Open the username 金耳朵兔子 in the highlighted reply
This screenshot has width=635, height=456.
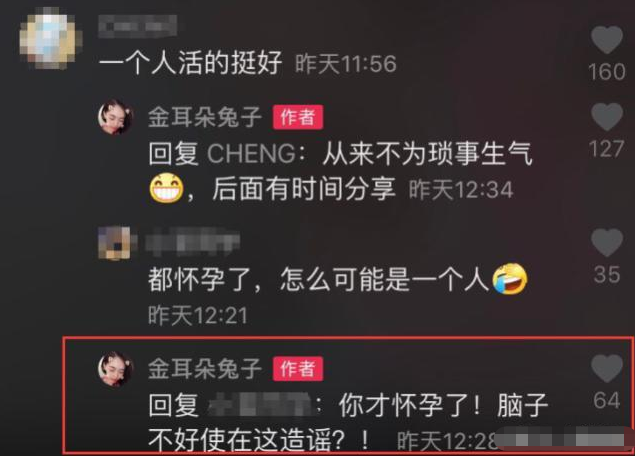[205, 369]
